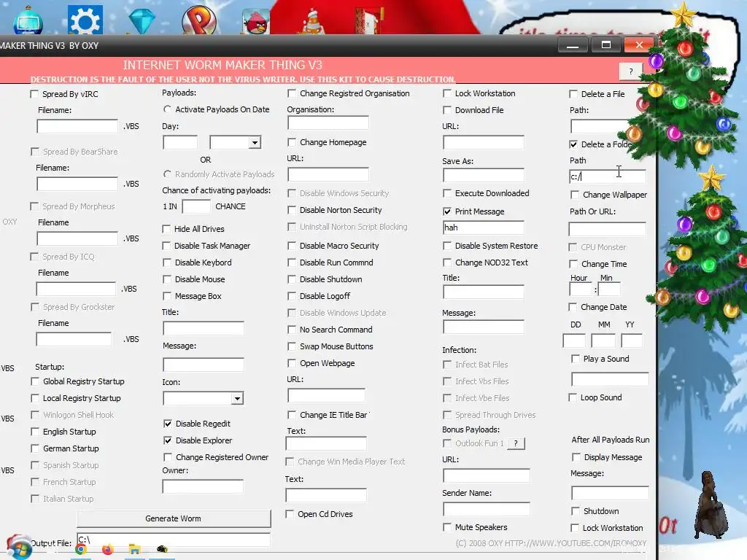Open the Icon dropdown for Message Box
747x560 pixels.
[237, 398]
